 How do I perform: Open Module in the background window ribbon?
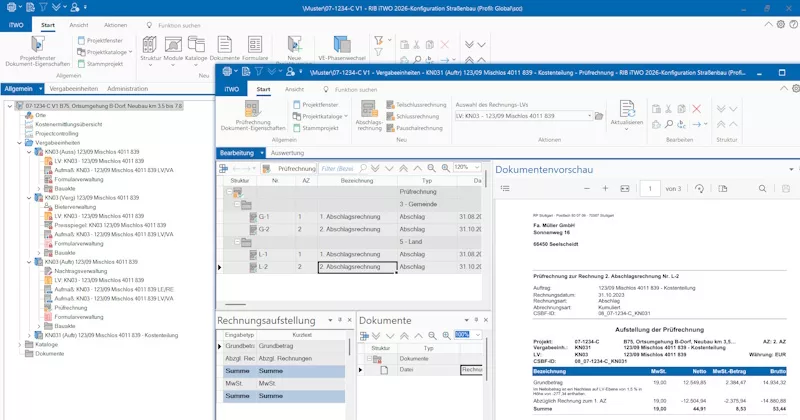[x=173, y=49]
